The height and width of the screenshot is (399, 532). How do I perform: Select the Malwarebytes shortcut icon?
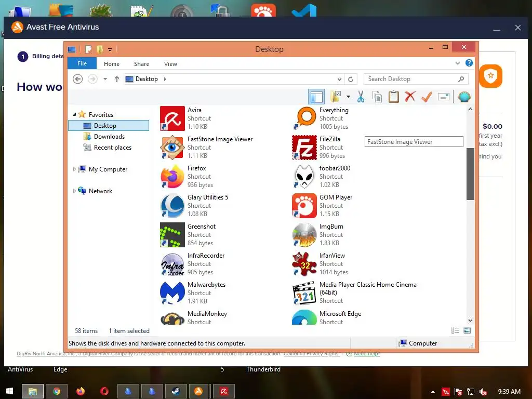pos(172,293)
